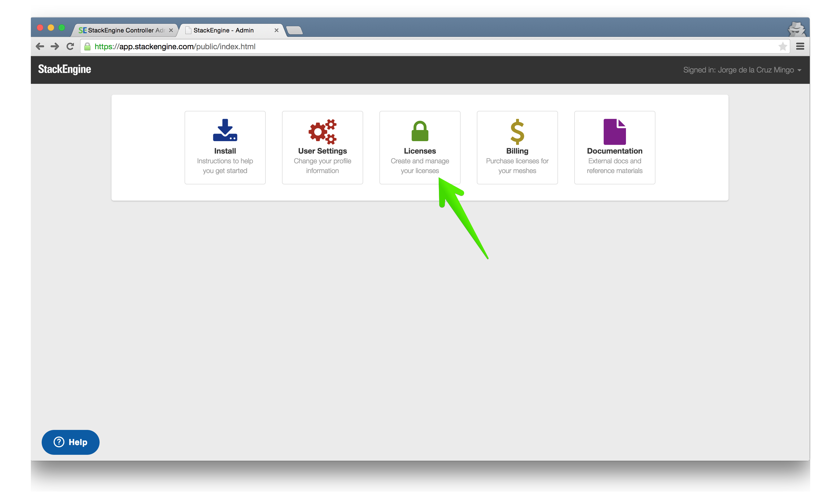Click the StackEngine logo in the header
Image resolution: width=840 pixels, height=504 pixels.
click(65, 69)
